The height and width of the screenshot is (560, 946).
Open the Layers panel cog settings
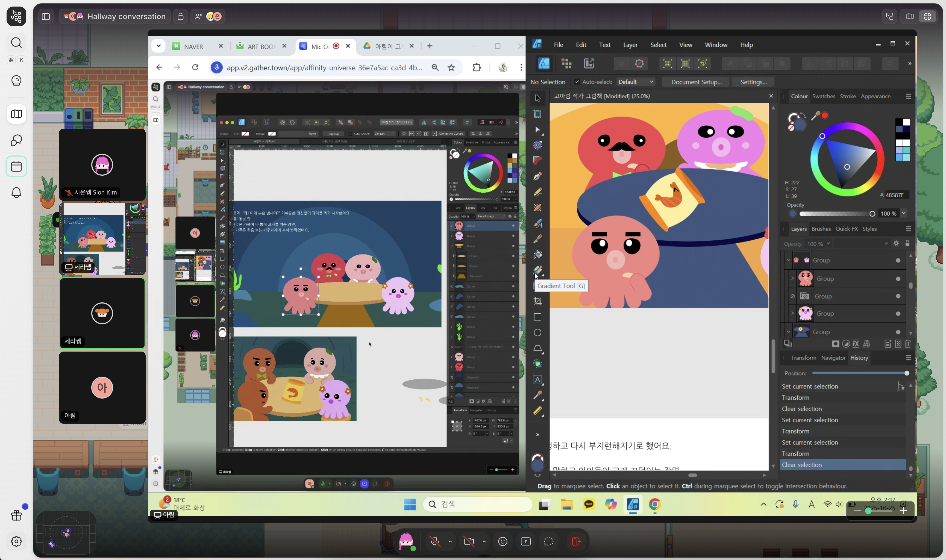[896, 243]
